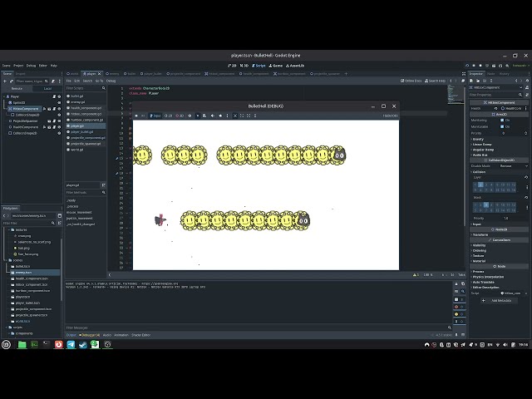
Task: Add a new node in Scene dock
Action: click(5, 81)
